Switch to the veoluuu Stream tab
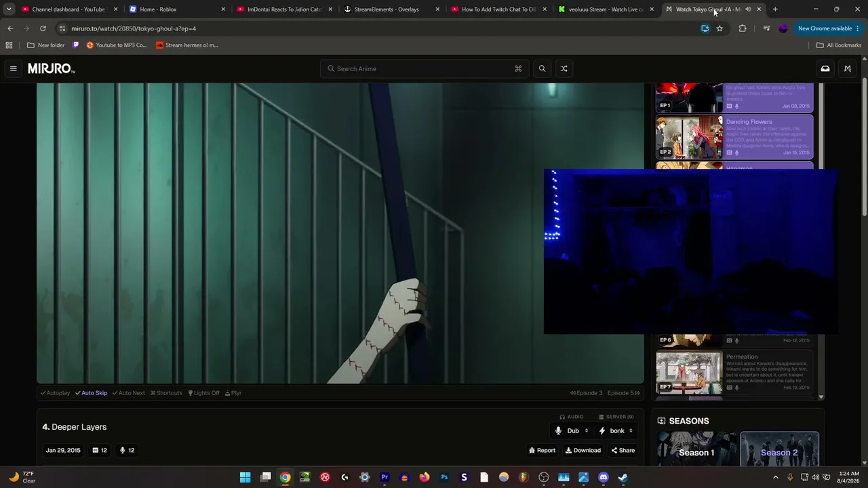Viewport: 868px width, 488px height. coord(606,9)
